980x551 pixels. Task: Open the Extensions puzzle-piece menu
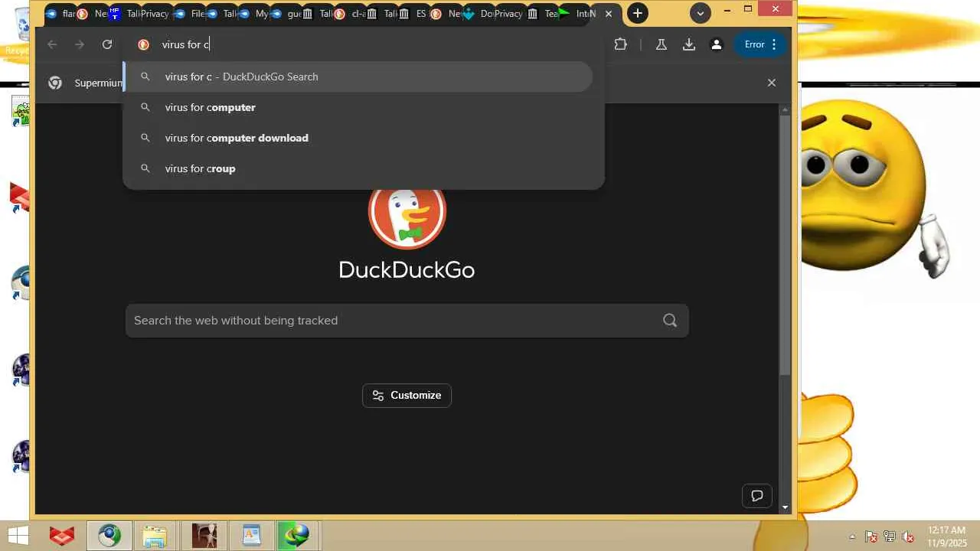point(621,44)
